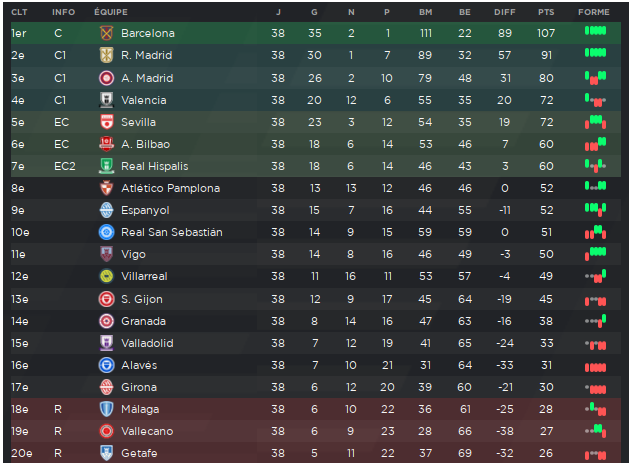This screenshot has width=632, height=465.
Task: Click the Getafe club crest
Action: [x=106, y=453]
